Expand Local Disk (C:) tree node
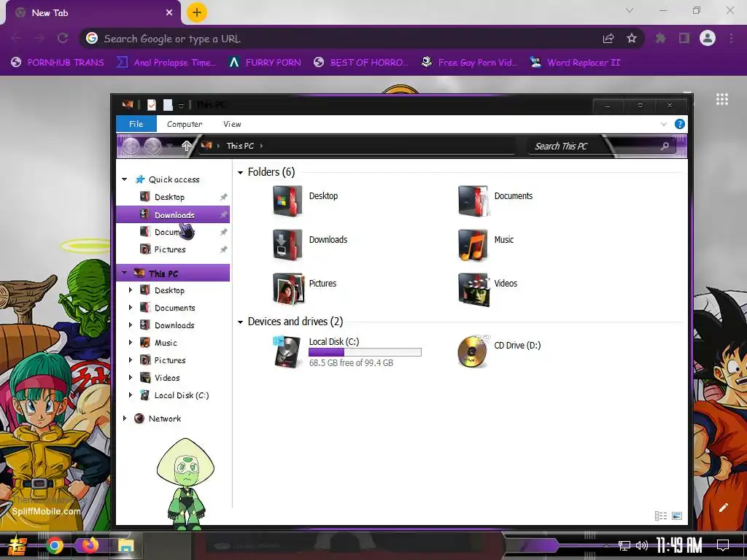The width and height of the screenshot is (747, 560). click(x=131, y=394)
